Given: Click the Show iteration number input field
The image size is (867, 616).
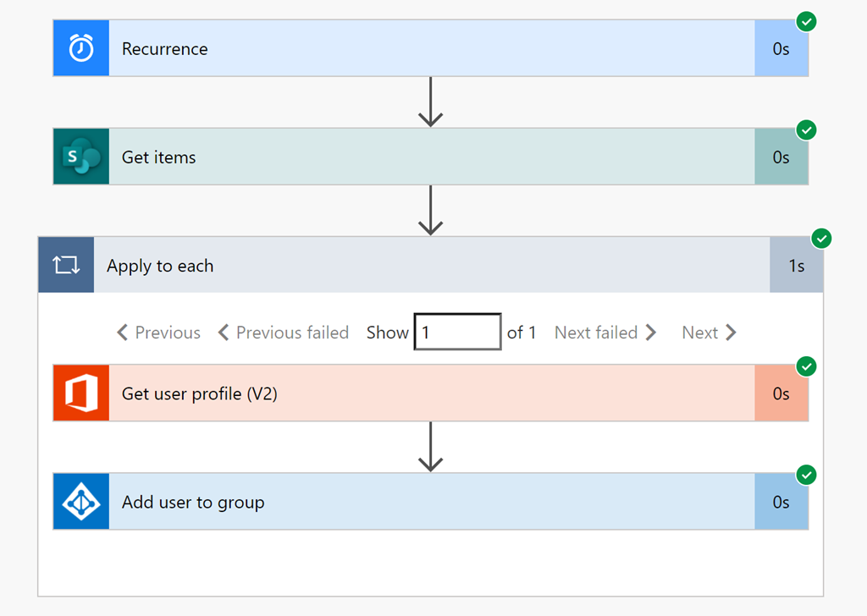Looking at the screenshot, I should pos(457,333).
